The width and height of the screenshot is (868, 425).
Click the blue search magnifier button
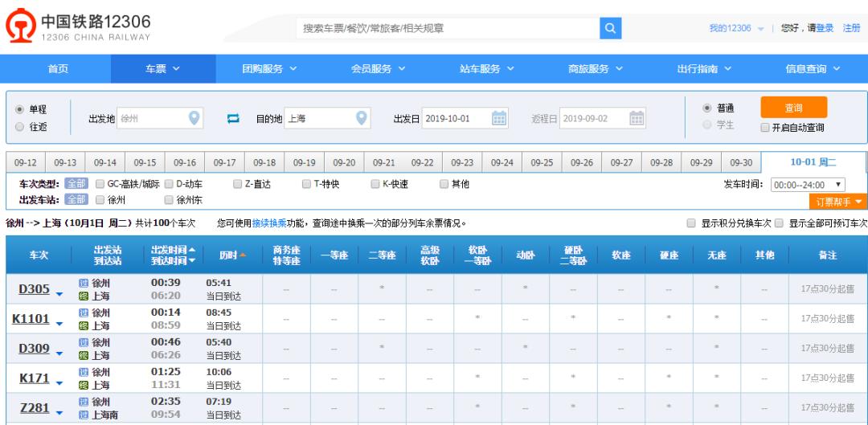[611, 28]
